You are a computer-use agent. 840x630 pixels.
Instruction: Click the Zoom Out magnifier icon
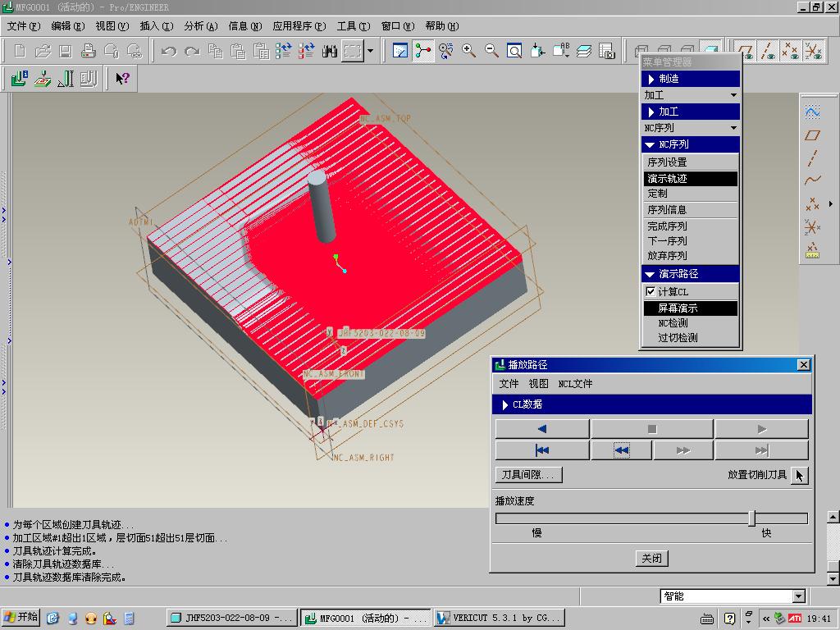(491, 51)
